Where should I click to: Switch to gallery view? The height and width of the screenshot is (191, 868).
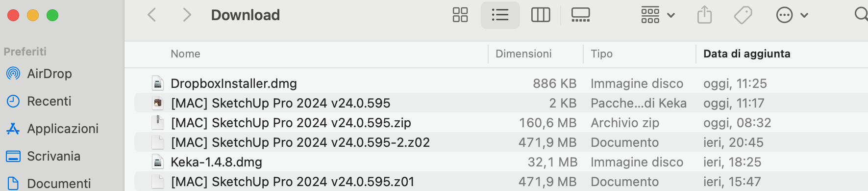coord(581,15)
